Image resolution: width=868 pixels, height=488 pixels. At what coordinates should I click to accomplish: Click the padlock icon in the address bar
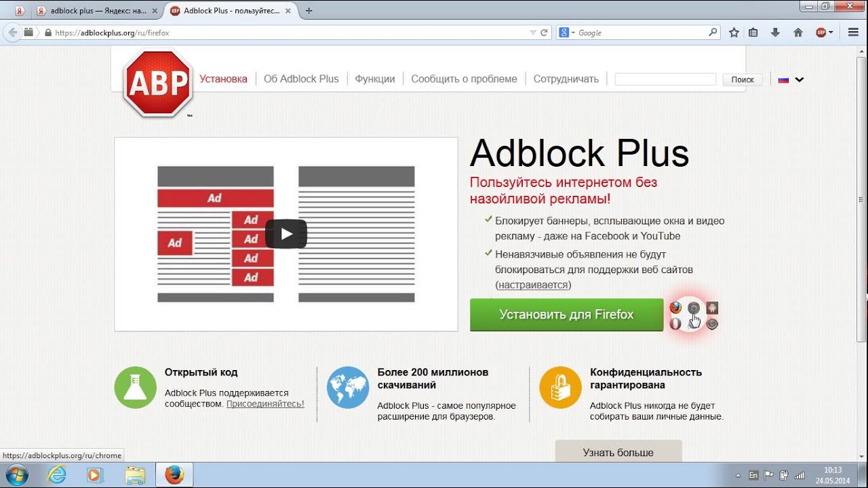pyautogui.click(x=48, y=33)
